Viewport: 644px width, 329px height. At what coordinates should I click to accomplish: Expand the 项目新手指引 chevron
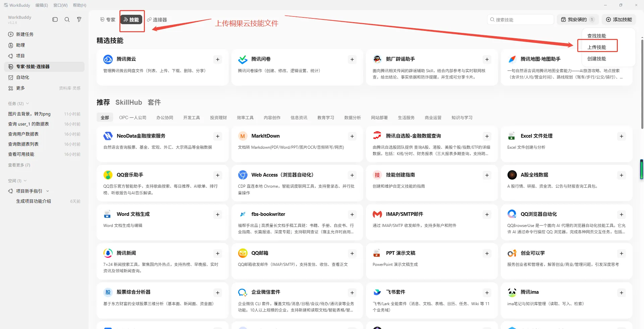coord(48,191)
